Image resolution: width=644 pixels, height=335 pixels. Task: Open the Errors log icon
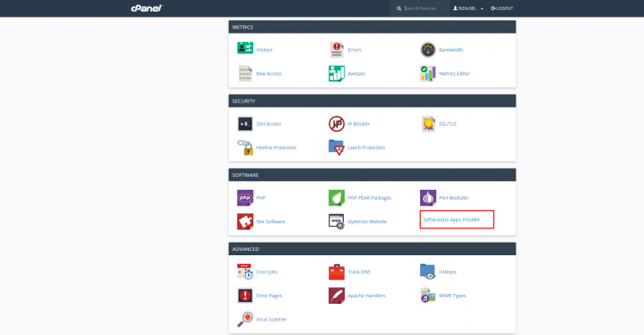(x=337, y=50)
